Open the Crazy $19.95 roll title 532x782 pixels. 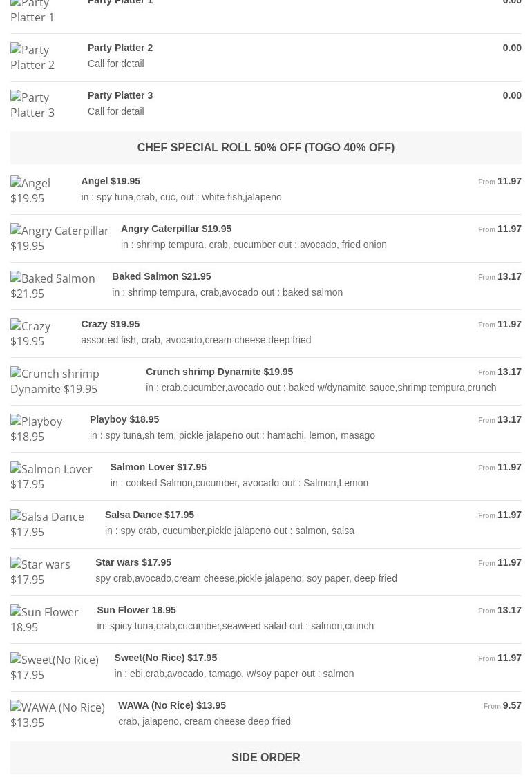point(110,324)
